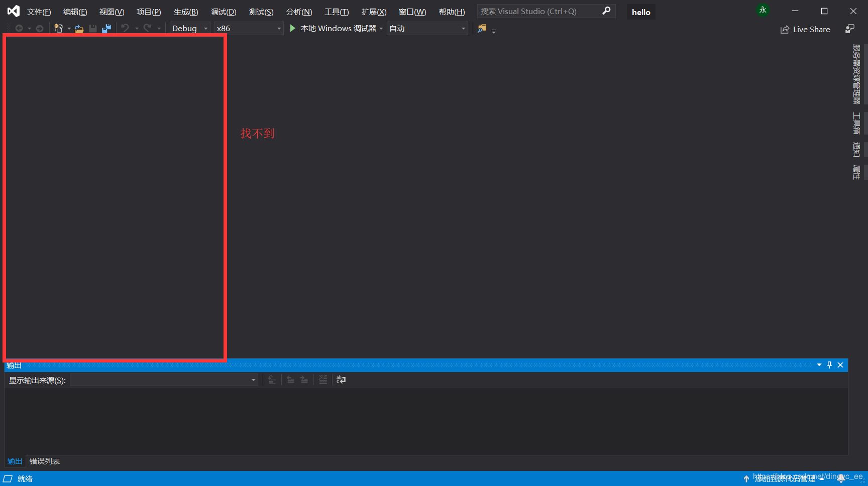Undo the last action
Image resolution: width=868 pixels, height=486 pixels.
[125, 29]
